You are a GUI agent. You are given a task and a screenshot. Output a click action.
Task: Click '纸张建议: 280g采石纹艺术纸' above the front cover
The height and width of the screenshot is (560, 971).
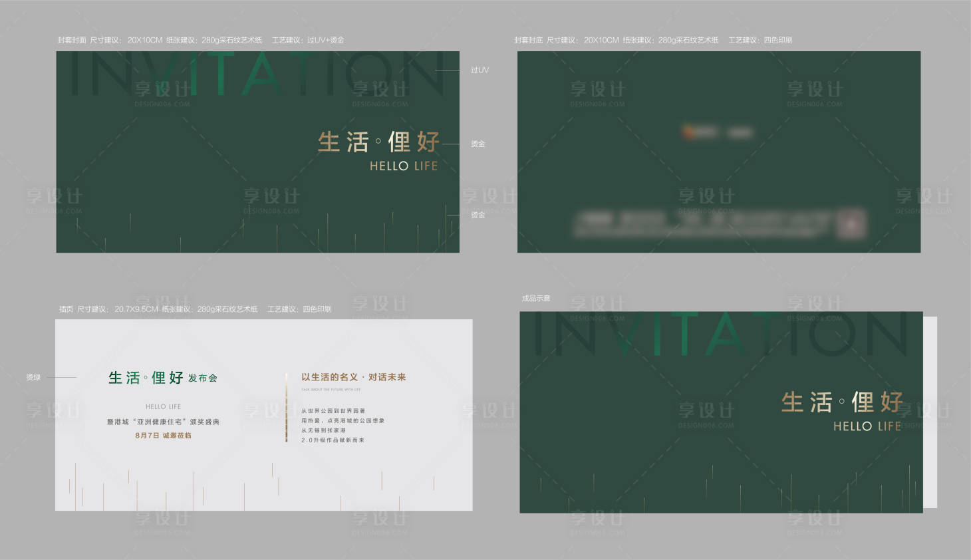click(x=214, y=40)
